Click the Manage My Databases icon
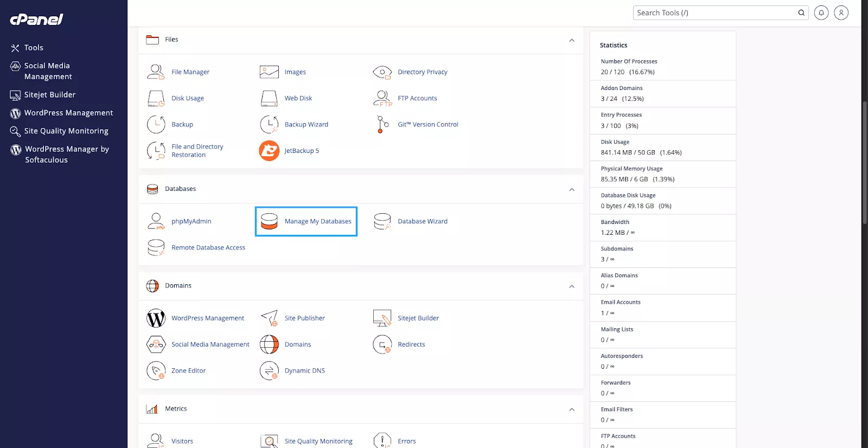 269,221
